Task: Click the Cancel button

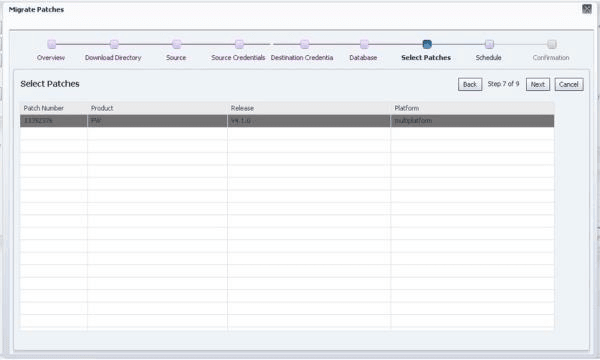Action: point(569,85)
